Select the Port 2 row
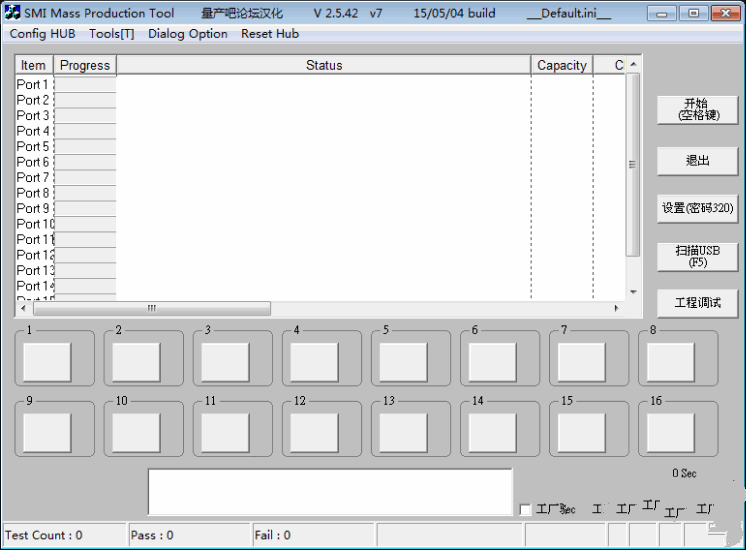Screen dimensions: 746x550 [321, 100]
